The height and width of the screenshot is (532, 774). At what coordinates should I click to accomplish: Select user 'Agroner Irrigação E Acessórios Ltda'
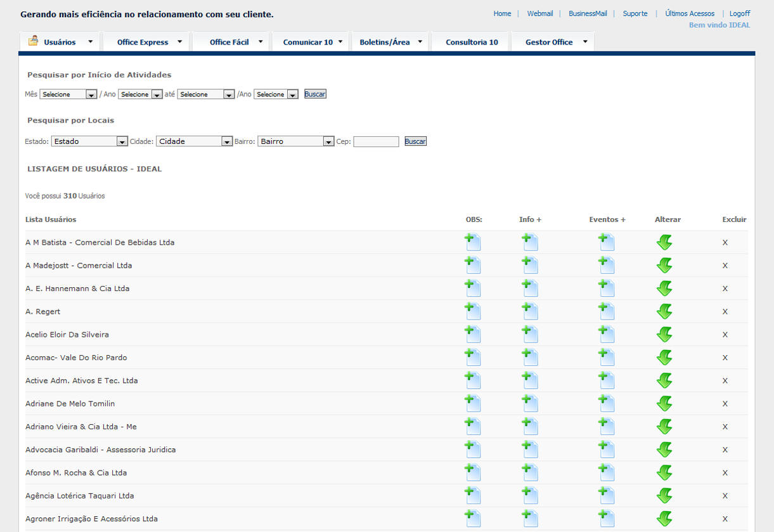(x=91, y=519)
